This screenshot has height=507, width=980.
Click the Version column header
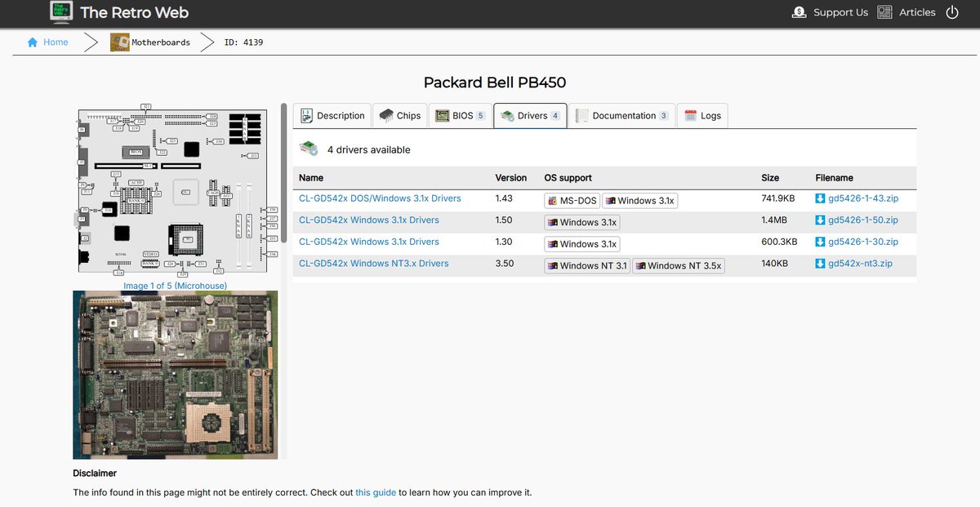pyautogui.click(x=511, y=178)
